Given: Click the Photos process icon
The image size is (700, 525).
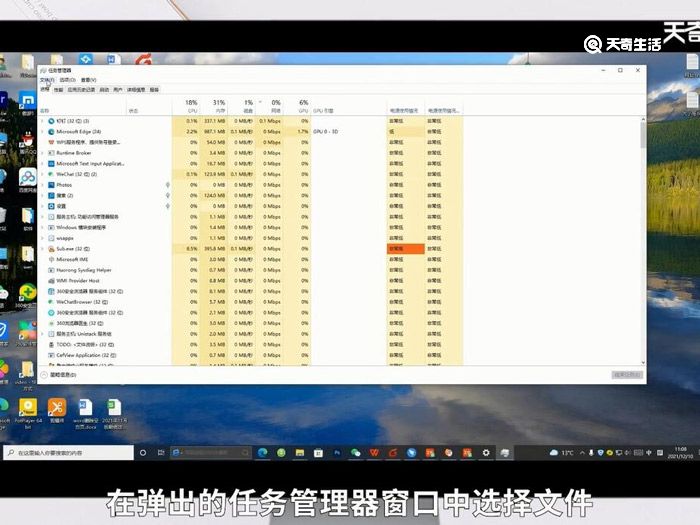Looking at the screenshot, I should (x=51, y=185).
